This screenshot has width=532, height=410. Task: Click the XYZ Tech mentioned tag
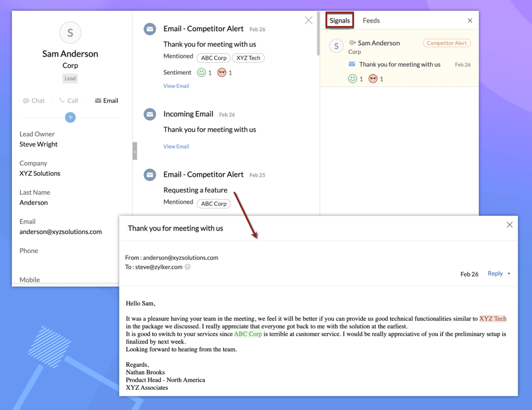pyautogui.click(x=248, y=58)
